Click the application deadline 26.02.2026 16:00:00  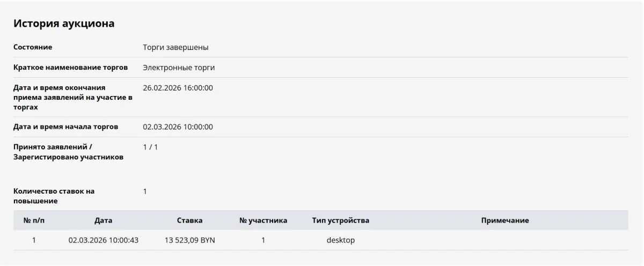178,87
